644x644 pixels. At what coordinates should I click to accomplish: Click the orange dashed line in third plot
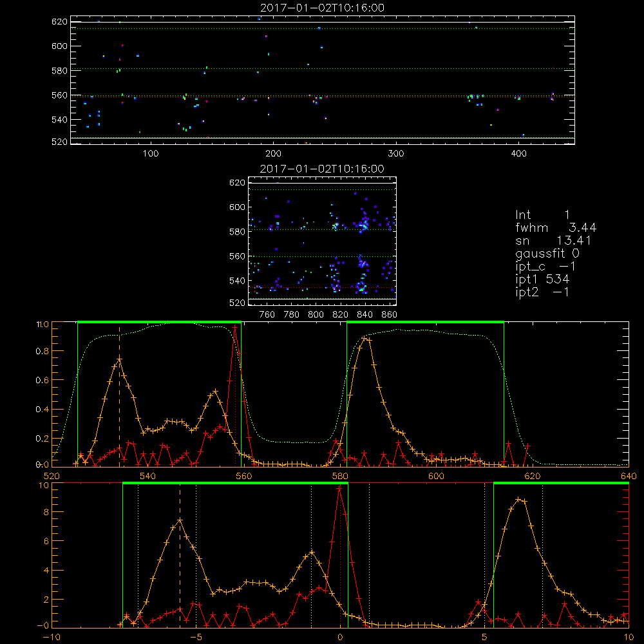[120, 396]
